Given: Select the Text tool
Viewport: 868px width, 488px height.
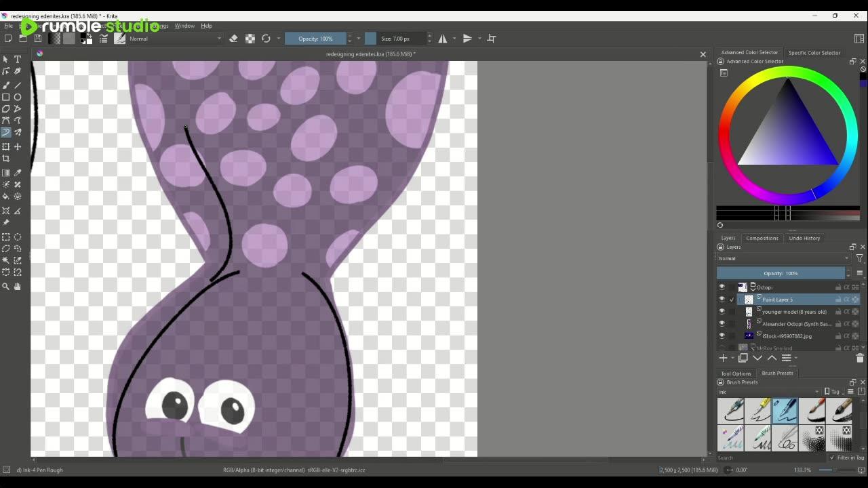Looking at the screenshot, I should point(18,60).
